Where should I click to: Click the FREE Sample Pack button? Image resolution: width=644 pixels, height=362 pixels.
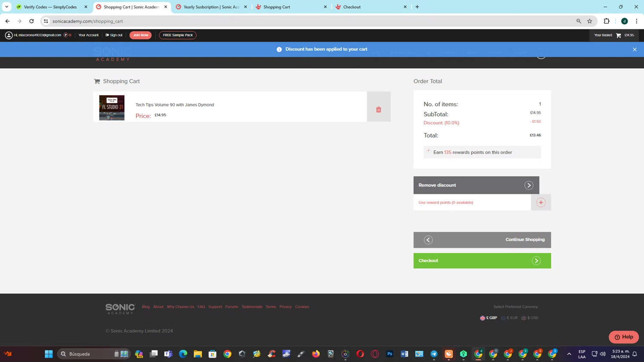(x=178, y=35)
